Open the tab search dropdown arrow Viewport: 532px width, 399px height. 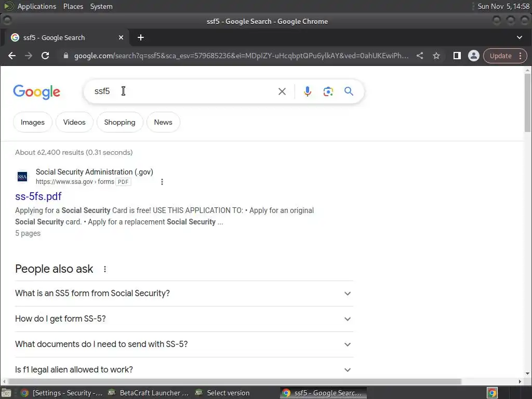(520, 37)
